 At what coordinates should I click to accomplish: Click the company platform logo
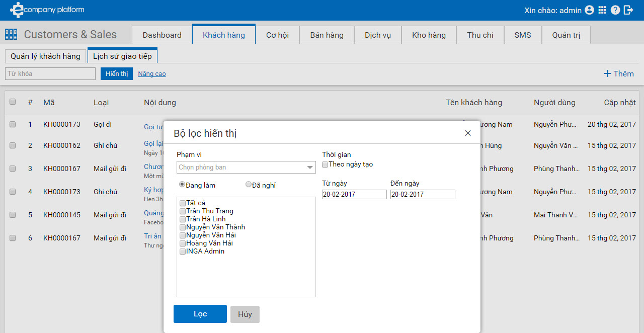[x=47, y=10]
